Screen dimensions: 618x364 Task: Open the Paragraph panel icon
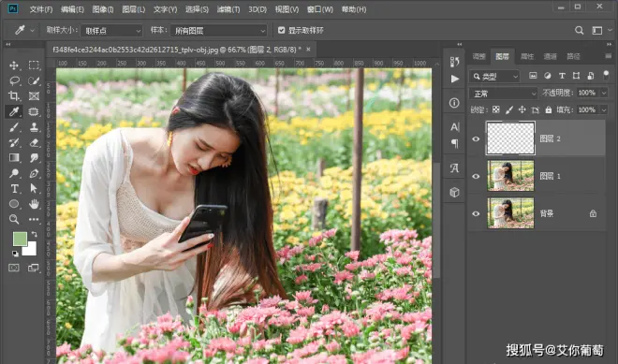454,143
